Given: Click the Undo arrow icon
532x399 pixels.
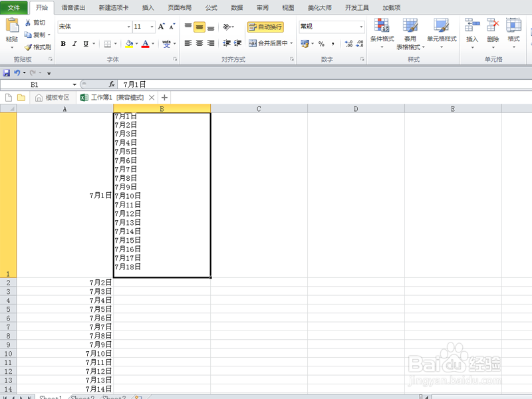Looking at the screenshot, I should click(17, 72).
